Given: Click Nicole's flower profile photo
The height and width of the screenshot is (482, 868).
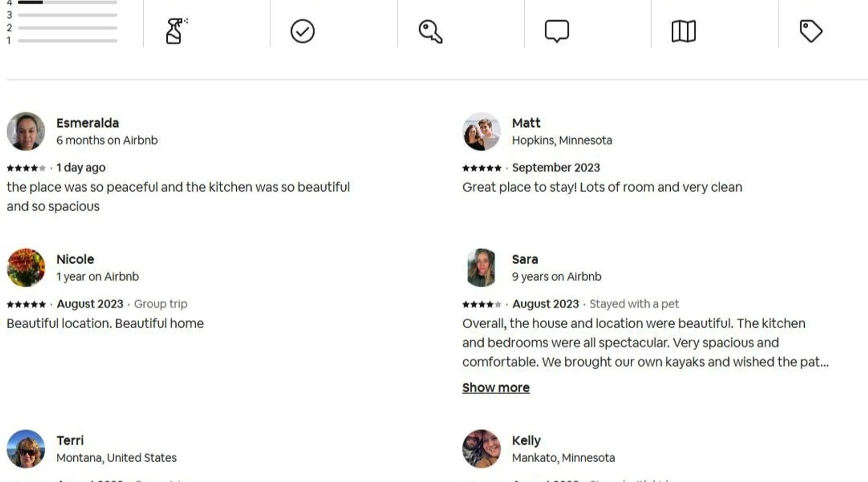Looking at the screenshot, I should [x=26, y=268].
